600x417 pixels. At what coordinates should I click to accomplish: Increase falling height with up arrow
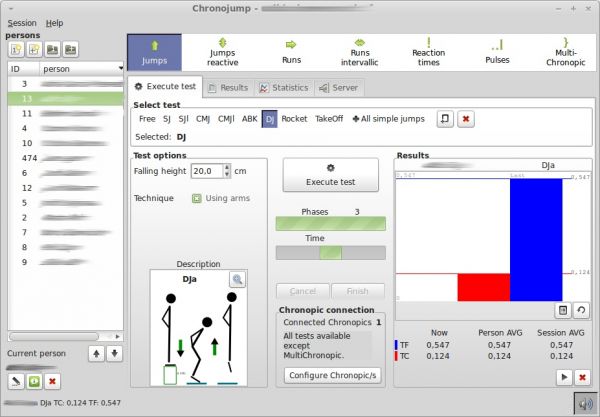pos(227,168)
